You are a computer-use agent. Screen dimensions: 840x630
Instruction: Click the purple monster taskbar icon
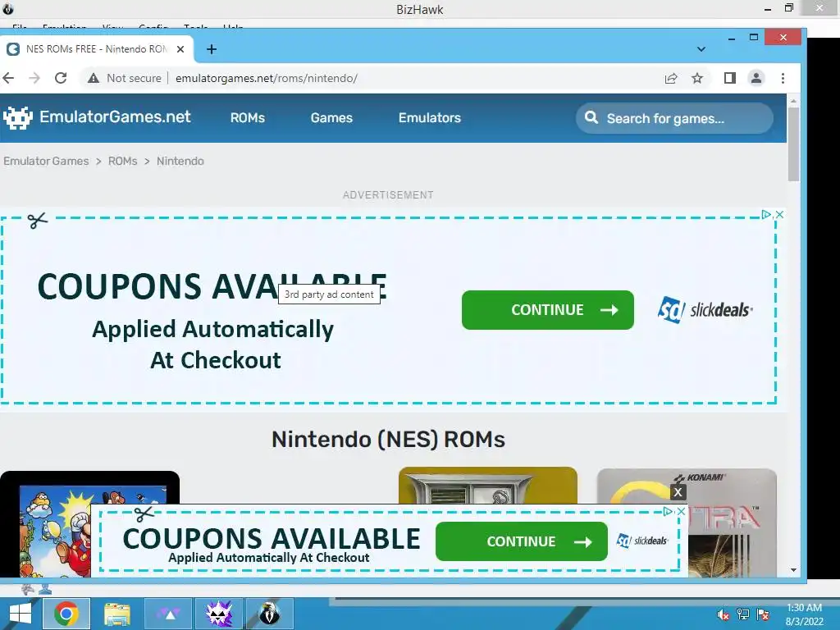pos(219,614)
